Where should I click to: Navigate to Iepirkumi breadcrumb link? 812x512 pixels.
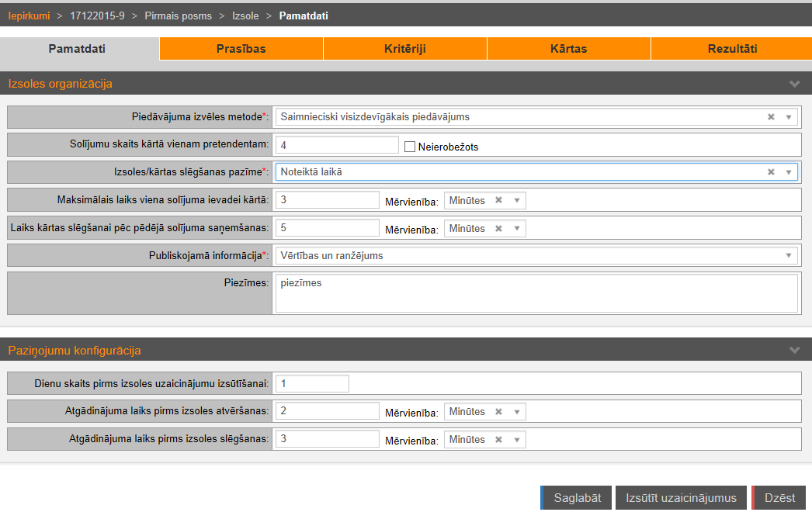(x=29, y=16)
